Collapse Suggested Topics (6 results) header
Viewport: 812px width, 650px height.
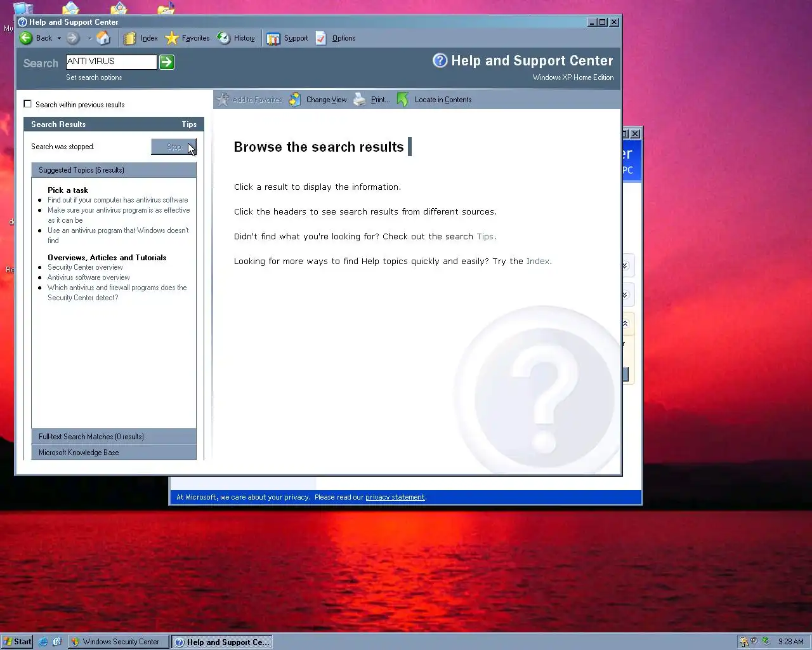click(114, 170)
